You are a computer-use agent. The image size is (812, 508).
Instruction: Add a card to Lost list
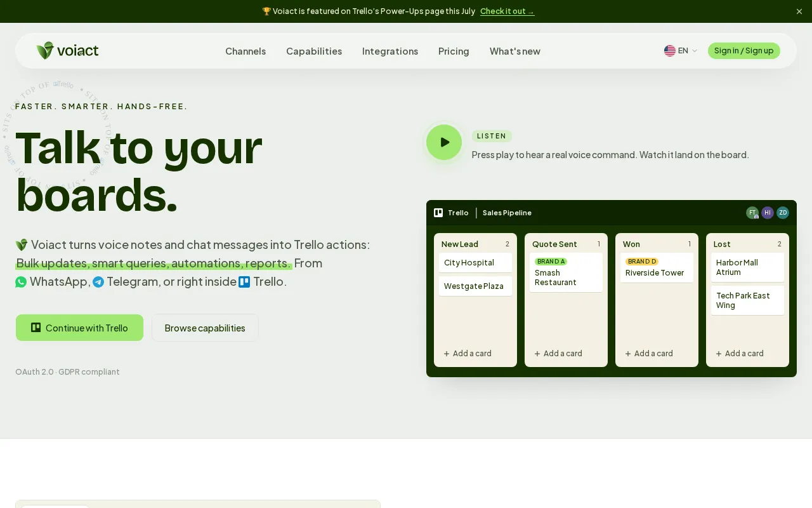[740, 354]
